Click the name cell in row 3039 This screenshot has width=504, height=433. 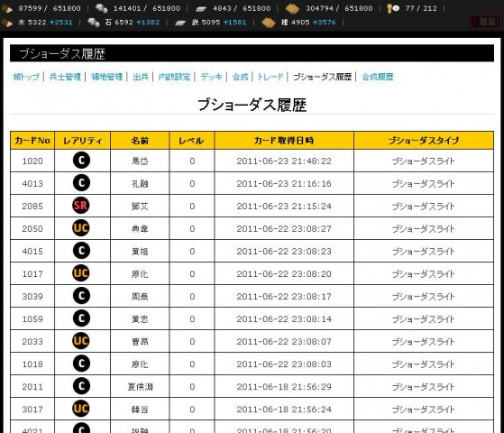click(x=140, y=296)
